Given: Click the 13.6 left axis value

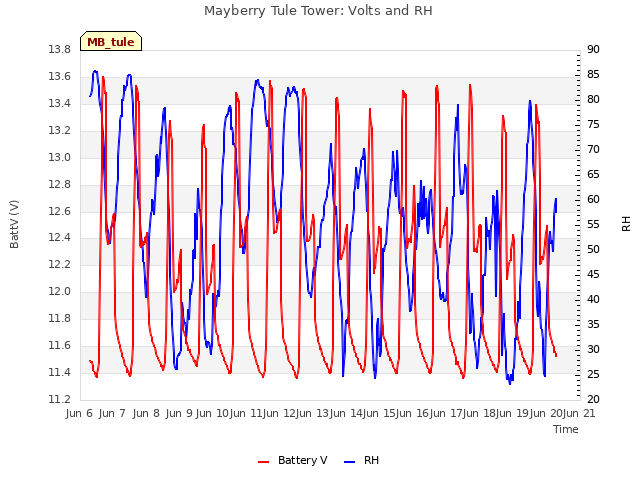Looking at the screenshot, I should click(x=60, y=77).
